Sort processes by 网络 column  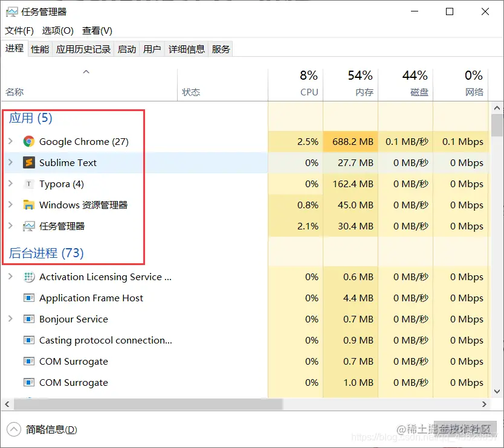pos(460,85)
